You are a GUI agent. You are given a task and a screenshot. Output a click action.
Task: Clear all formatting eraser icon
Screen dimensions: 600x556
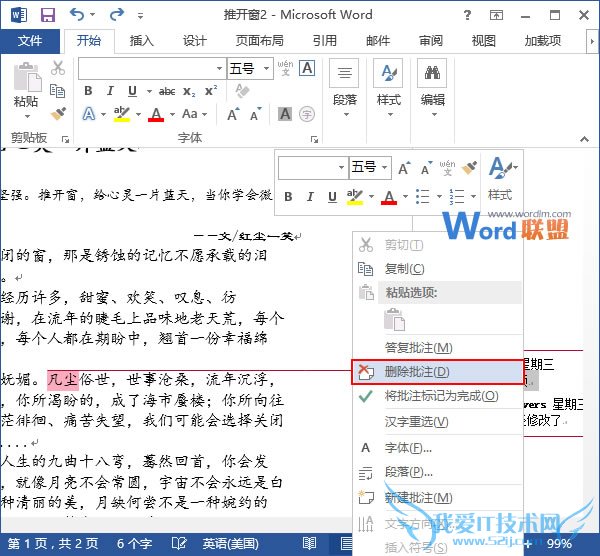[x=242, y=91]
